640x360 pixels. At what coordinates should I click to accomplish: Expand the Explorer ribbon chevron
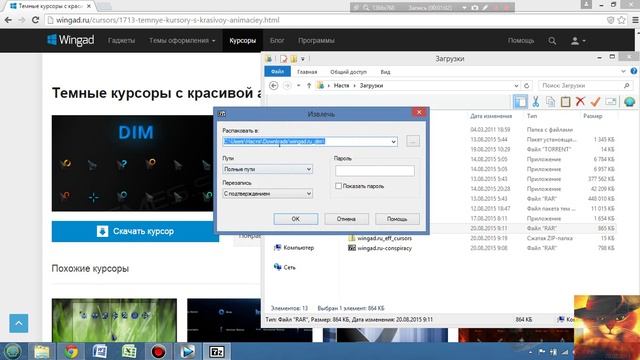tap(623, 71)
